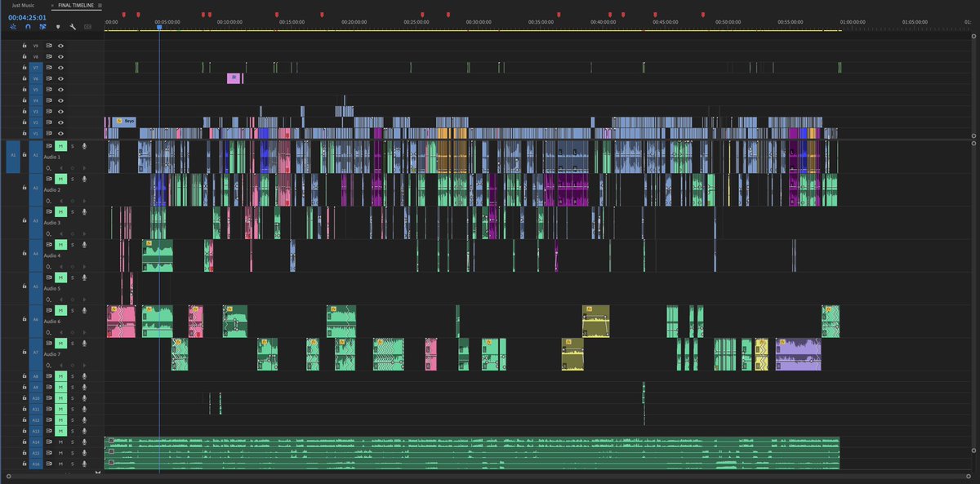Open Timeline Display Settings wrench
Screen dimensions: 980x484
pos(73,26)
